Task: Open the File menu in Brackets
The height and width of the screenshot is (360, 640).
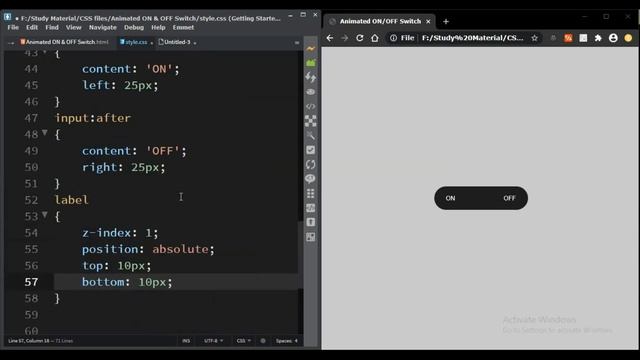Action: click(13, 27)
